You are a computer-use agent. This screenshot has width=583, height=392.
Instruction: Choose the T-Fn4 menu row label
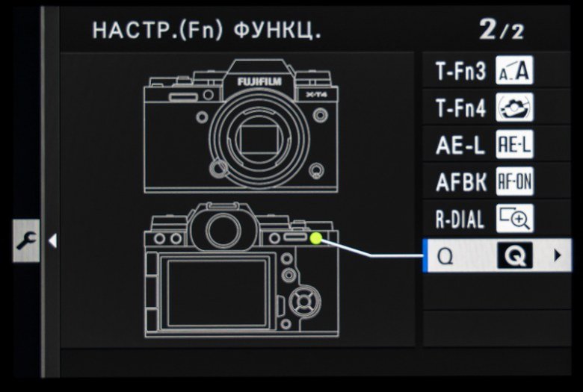coord(460,108)
